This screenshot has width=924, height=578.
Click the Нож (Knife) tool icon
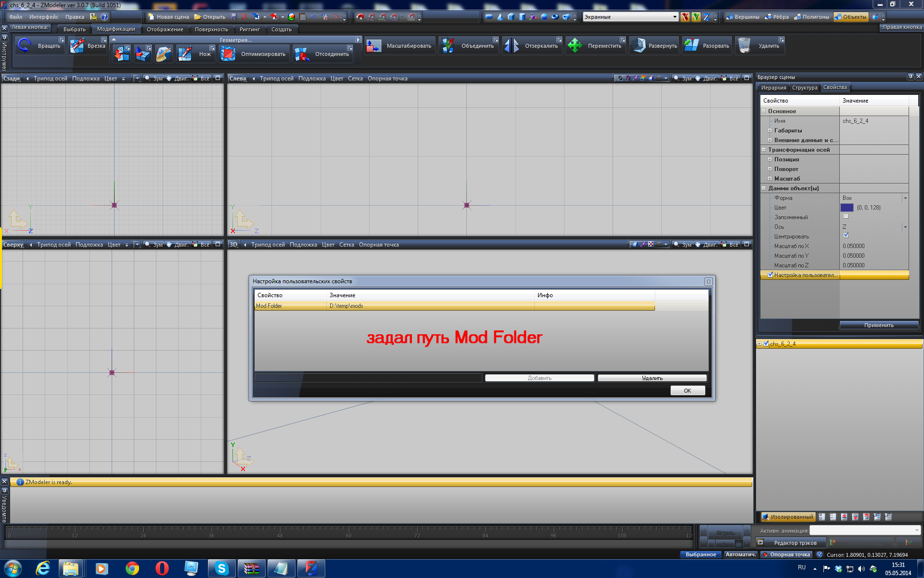click(x=185, y=54)
